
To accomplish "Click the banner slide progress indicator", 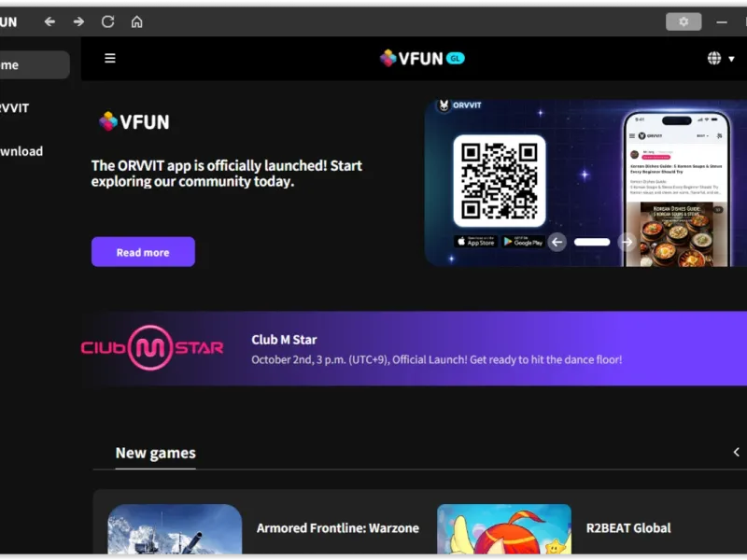I will click(x=592, y=242).
